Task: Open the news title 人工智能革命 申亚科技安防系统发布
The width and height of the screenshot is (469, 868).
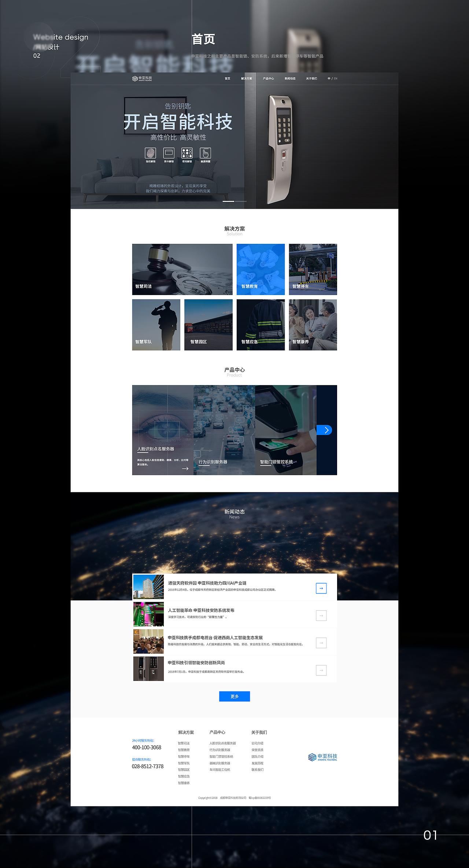Action: (x=201, y=610)
